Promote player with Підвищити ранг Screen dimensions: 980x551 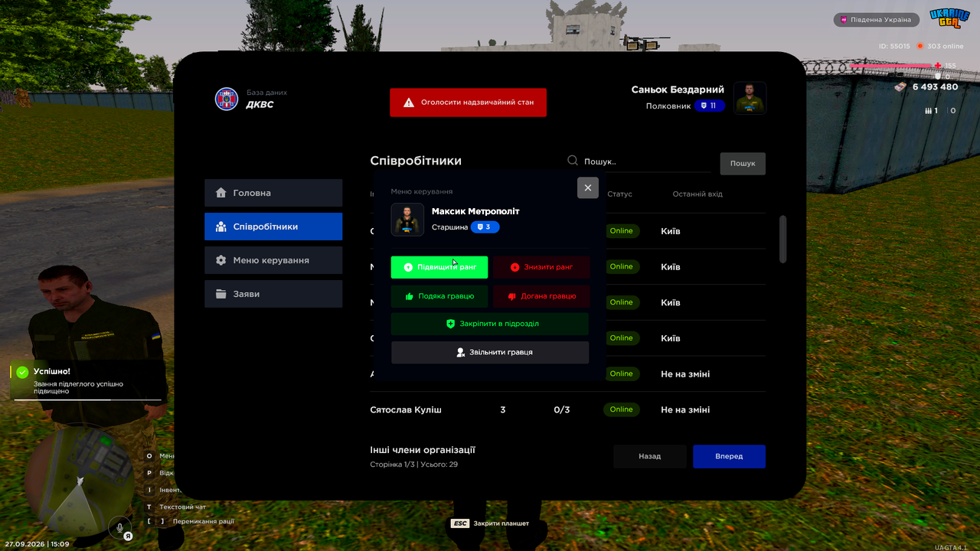(x=439, y=267)
